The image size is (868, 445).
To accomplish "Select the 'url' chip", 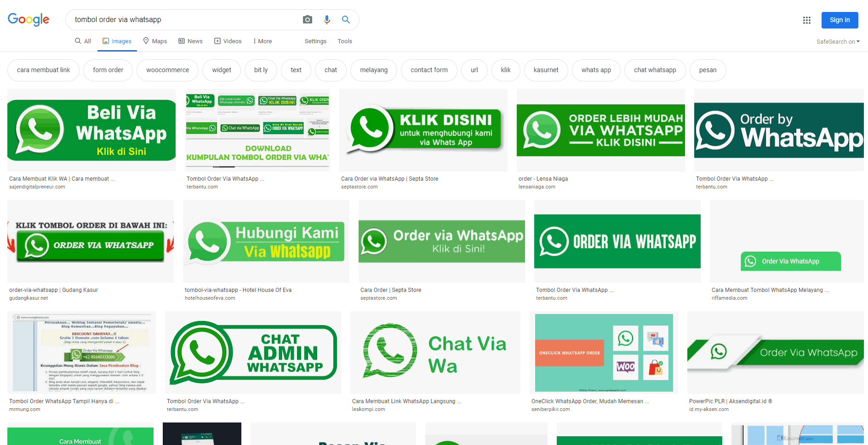I will pos(474,70).
